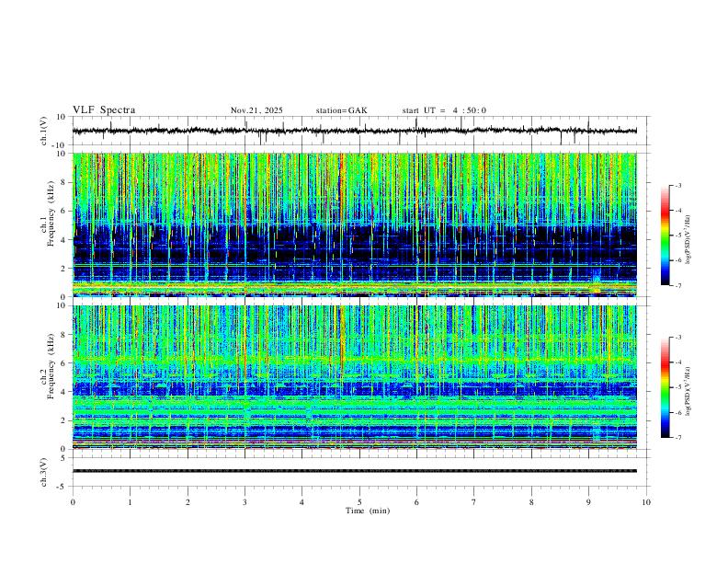Click time axis tick label "2"
Screen dimensions: 728x563
coord(188,502)
